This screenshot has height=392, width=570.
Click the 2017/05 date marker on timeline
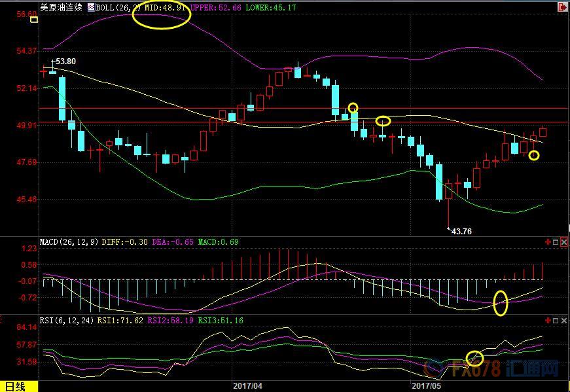pyautogui.click(x=427, y=386)
